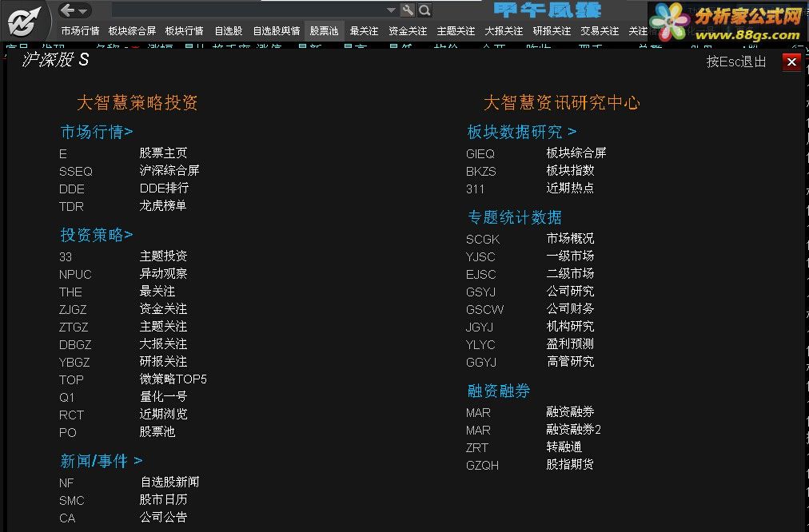Open 公司财务 entry
809x532 pixels.
(x=570, y=309)
